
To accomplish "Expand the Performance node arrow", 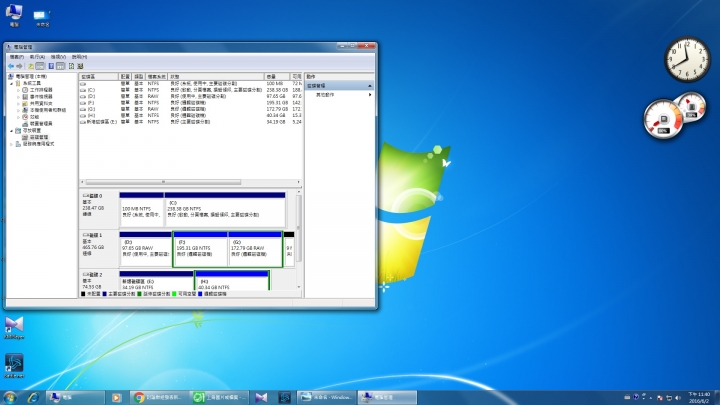I will 18,117.
